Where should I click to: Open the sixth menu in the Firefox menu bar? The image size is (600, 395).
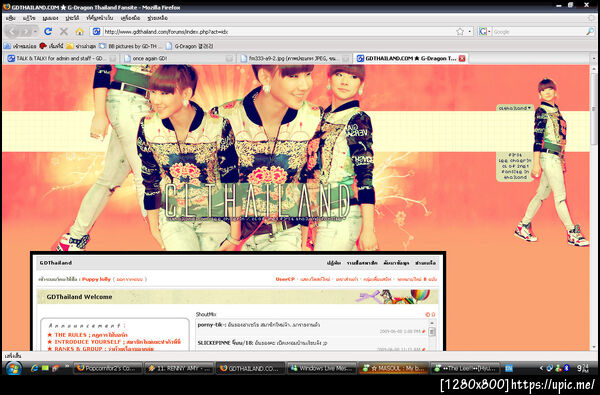130,18
